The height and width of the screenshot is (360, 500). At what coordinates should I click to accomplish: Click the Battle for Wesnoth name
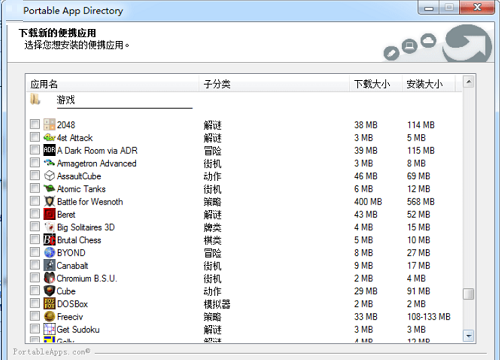click(90, 202)
